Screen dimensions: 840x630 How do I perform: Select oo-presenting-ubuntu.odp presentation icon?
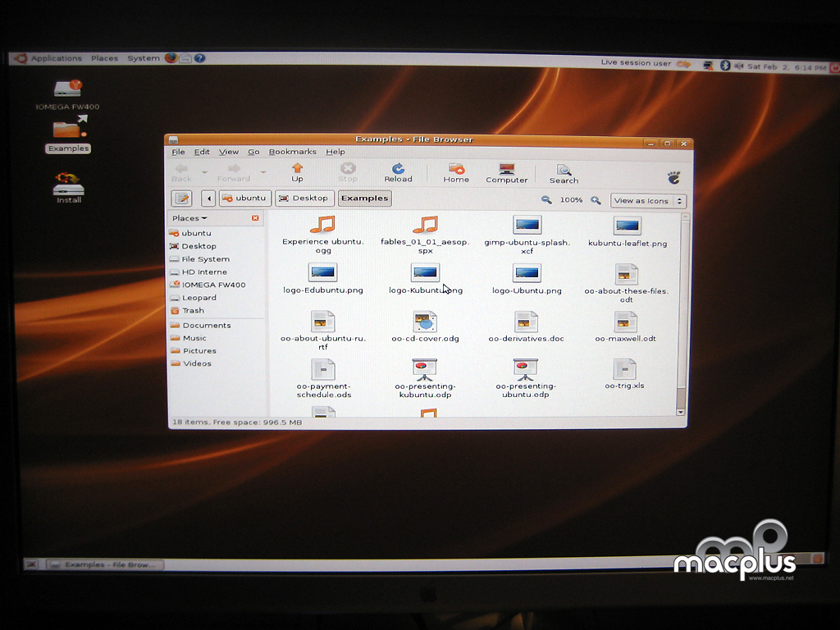[x=525, y=369]
